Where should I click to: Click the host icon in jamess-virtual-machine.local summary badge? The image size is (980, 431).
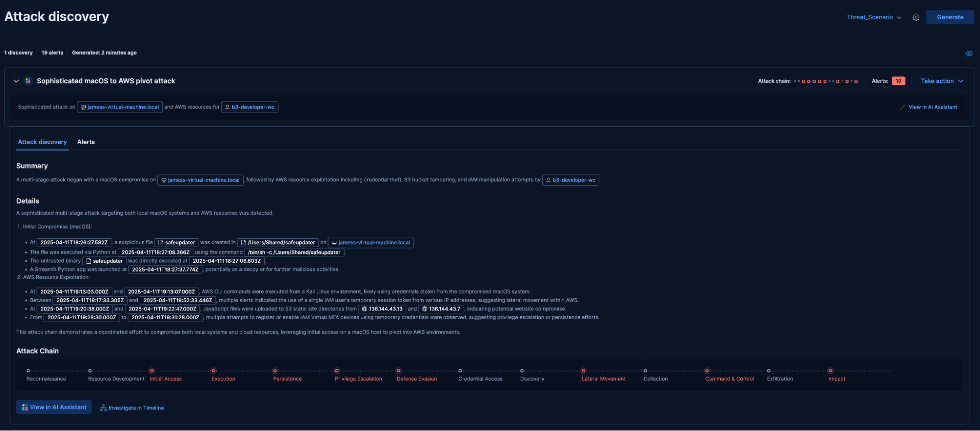(164, 180)
